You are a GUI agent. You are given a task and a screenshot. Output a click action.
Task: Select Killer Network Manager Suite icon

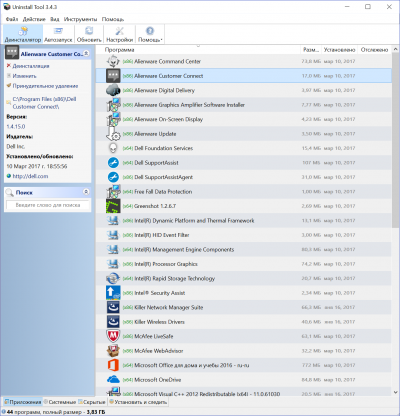113,307
